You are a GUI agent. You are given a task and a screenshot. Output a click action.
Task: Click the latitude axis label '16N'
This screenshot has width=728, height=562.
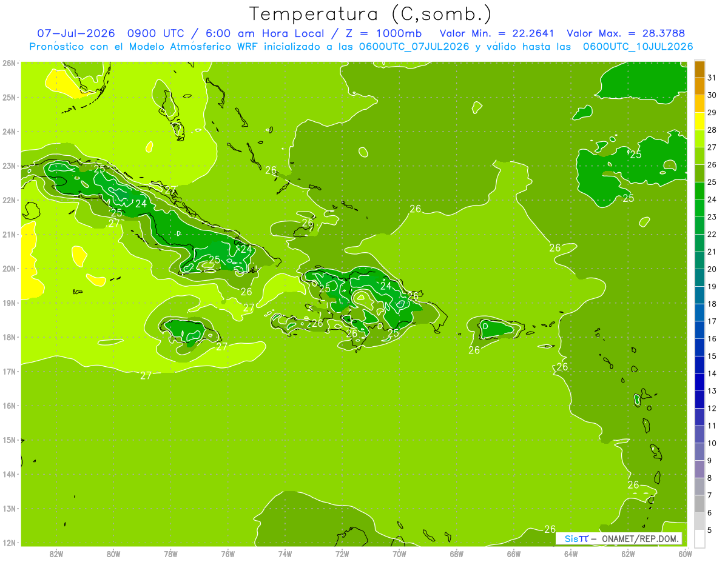[9, 406]
